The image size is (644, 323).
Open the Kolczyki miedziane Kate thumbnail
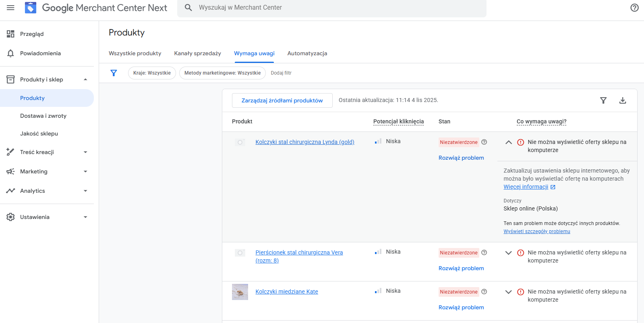[240, 292]
